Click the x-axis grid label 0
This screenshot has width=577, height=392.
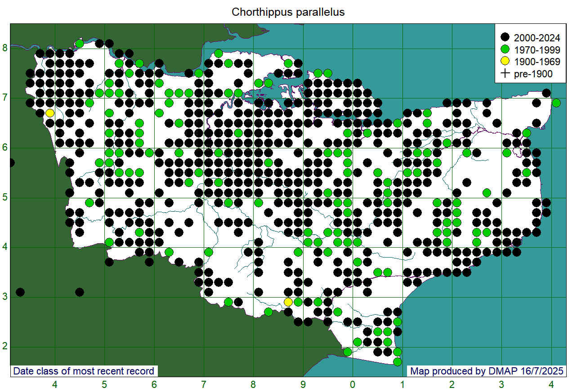(x=353, y=384)
